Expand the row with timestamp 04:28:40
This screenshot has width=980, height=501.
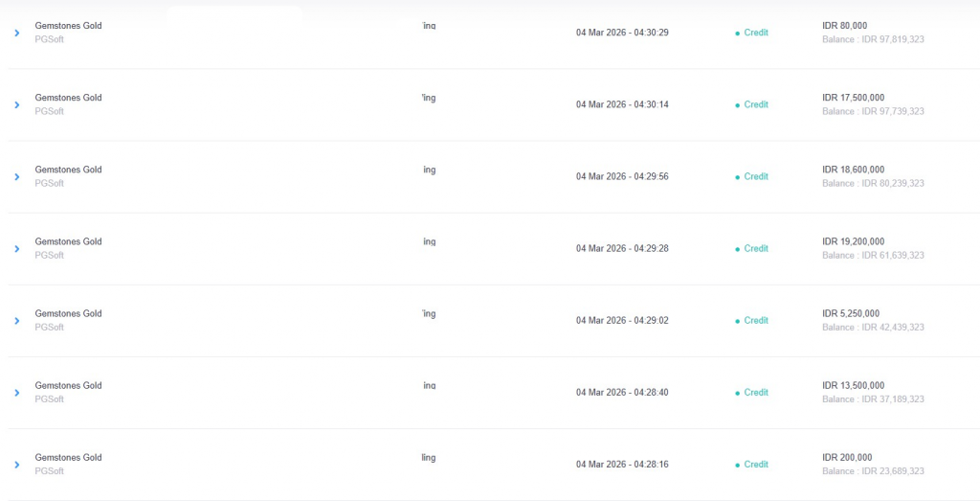(x=16, y=392)
